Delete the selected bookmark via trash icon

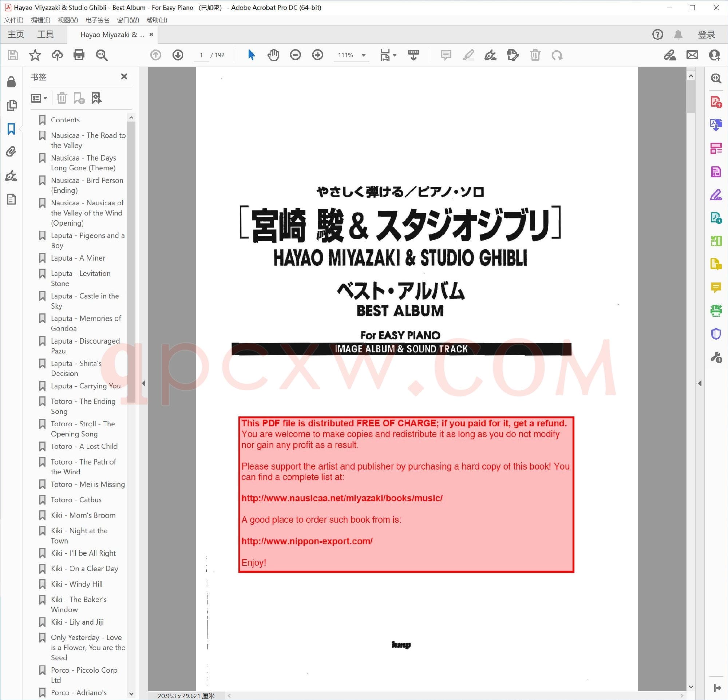pyautogui.click(x=62, y=98)
